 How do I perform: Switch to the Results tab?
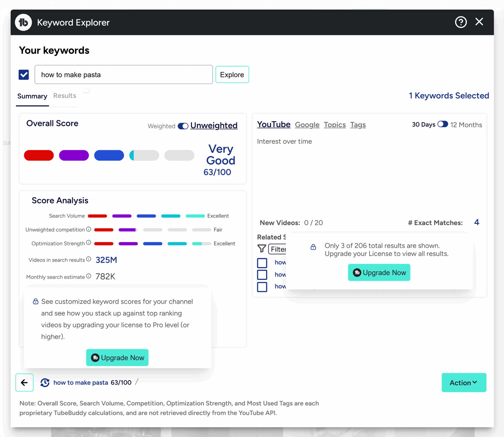click(64, 96)
